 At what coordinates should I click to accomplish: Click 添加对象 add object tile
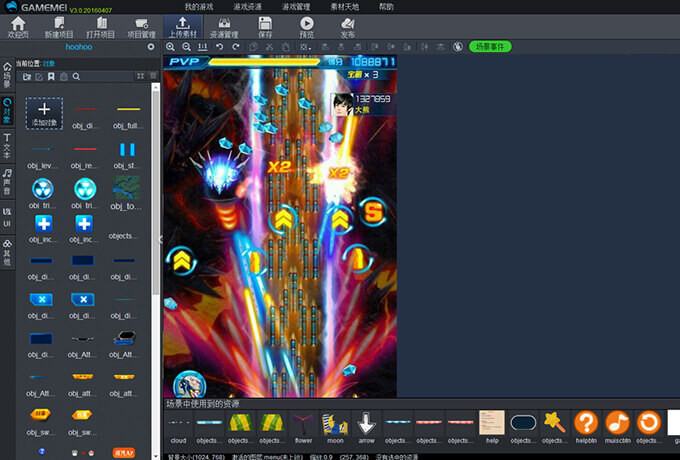44,113
